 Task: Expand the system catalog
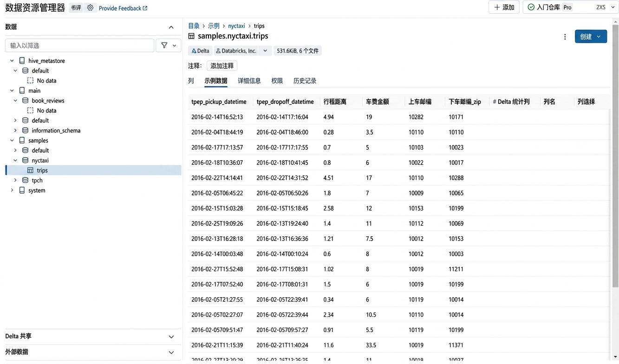point(12,190)
